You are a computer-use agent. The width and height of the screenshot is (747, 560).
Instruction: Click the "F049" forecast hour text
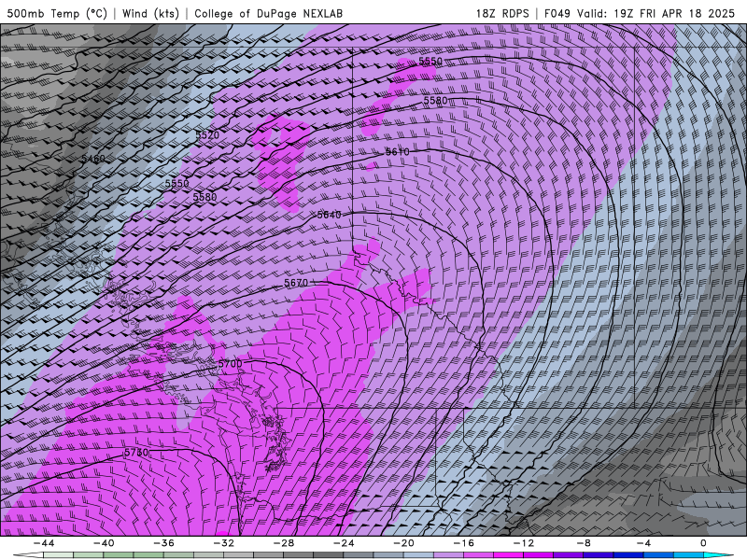pyautogui.click(x=557, y=13)
